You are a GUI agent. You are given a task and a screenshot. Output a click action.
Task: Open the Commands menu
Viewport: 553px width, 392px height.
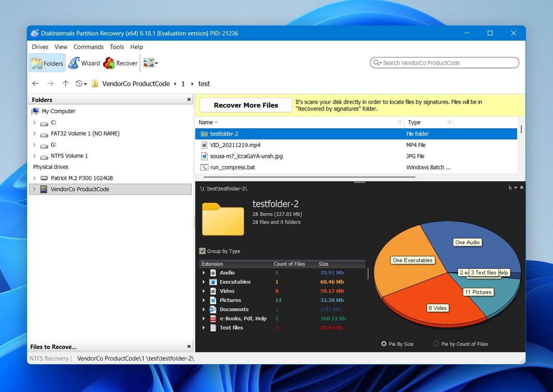coord(88,47)
